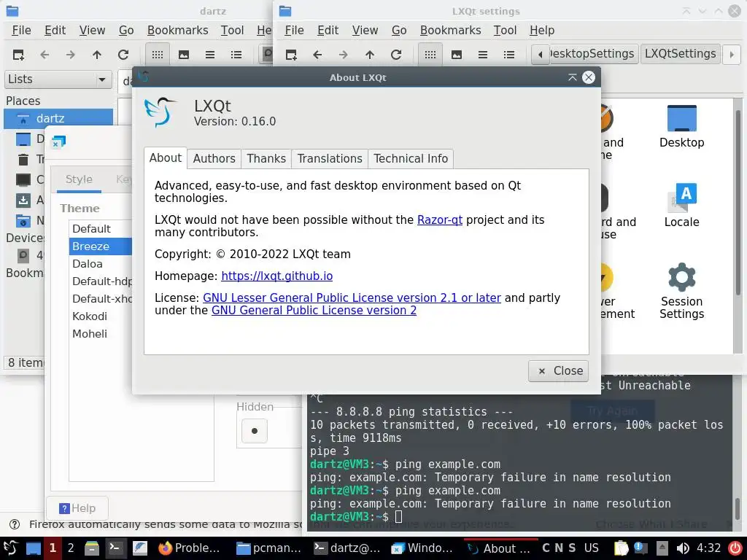Select dartz in the Places sidebar
The height and width of the screenshot is (560, 747).
coord(58,119)
